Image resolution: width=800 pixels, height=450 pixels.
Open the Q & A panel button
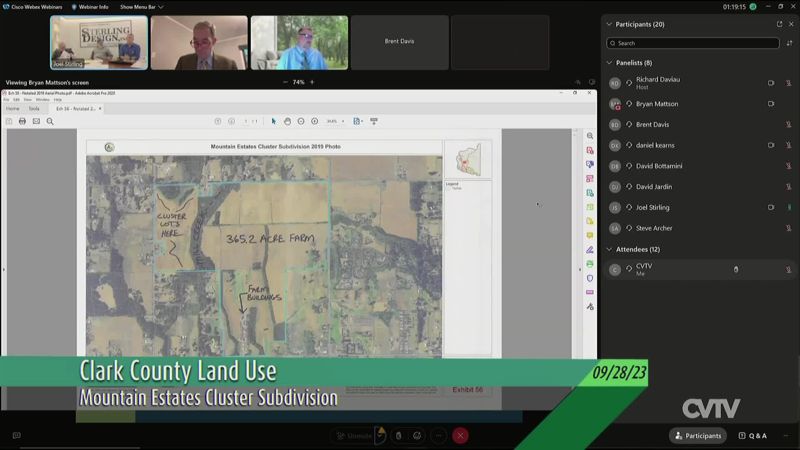point(753,436)
